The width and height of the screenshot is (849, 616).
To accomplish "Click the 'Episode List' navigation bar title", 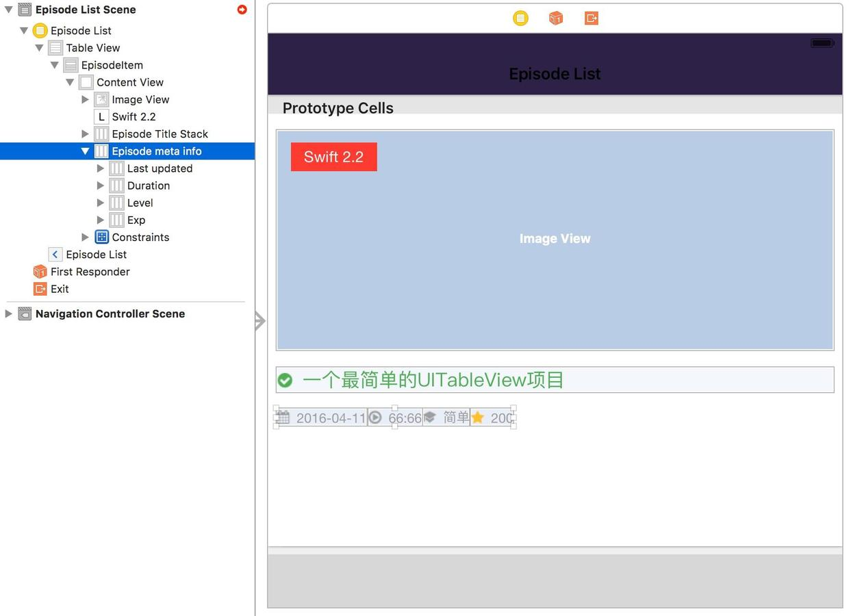I will (555, 74).
